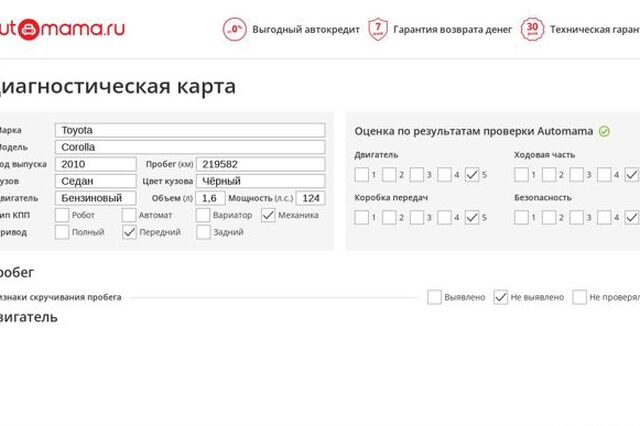640x426 pixels.
Task: Set Ходовая часть rating to 1
Action: tap(521, 175)
